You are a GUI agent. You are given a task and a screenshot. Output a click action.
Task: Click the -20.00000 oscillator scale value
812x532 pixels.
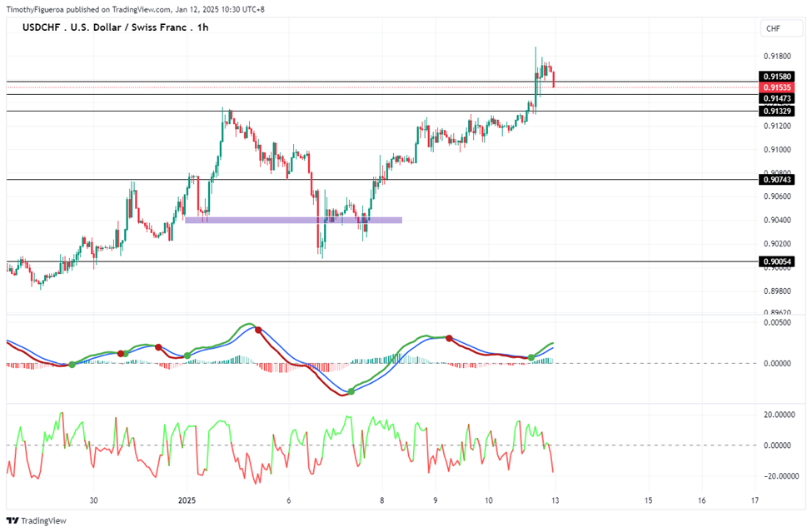780,476
